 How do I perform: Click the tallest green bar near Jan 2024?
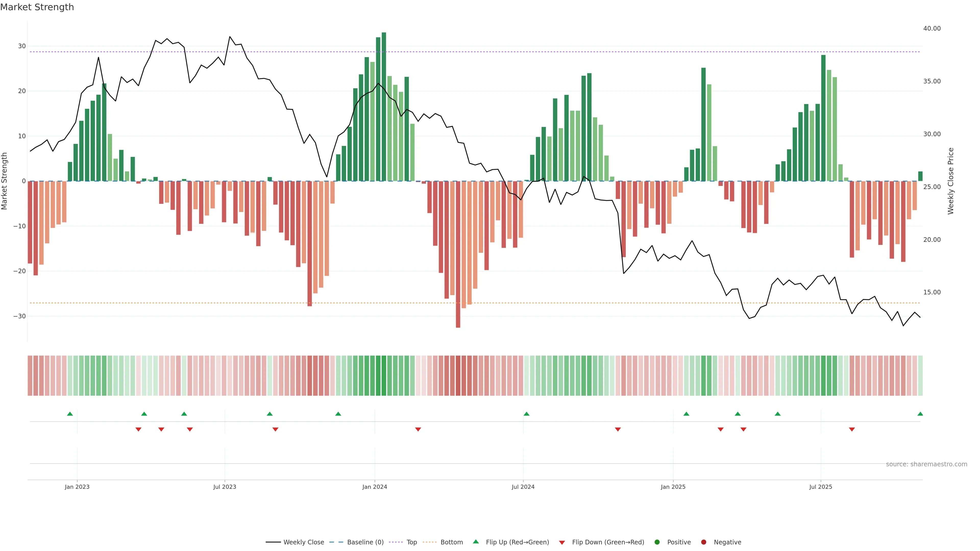(x=384, y=106)
